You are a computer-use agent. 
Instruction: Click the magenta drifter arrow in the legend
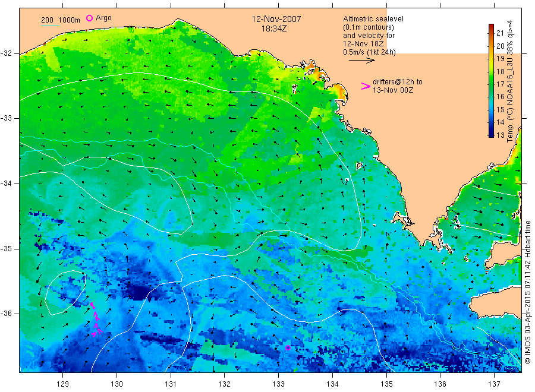tap(366, 86)
